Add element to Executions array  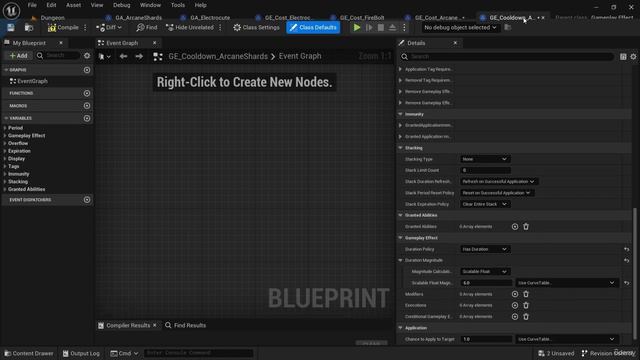tap(515, 305)
